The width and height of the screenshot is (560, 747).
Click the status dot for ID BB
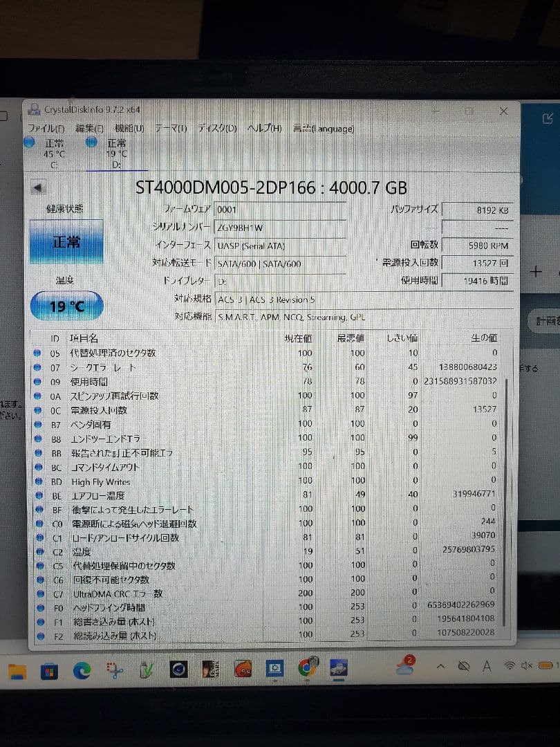point(38,453)
